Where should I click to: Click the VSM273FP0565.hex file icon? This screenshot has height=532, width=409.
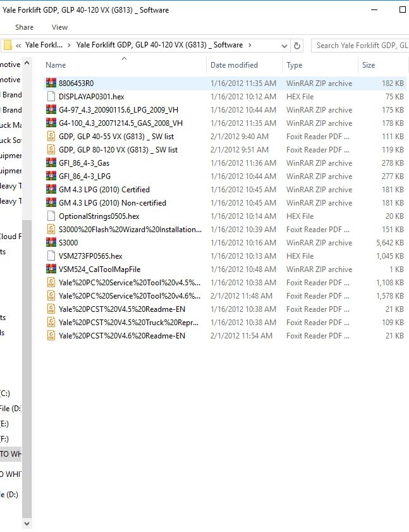pos(51,256)
